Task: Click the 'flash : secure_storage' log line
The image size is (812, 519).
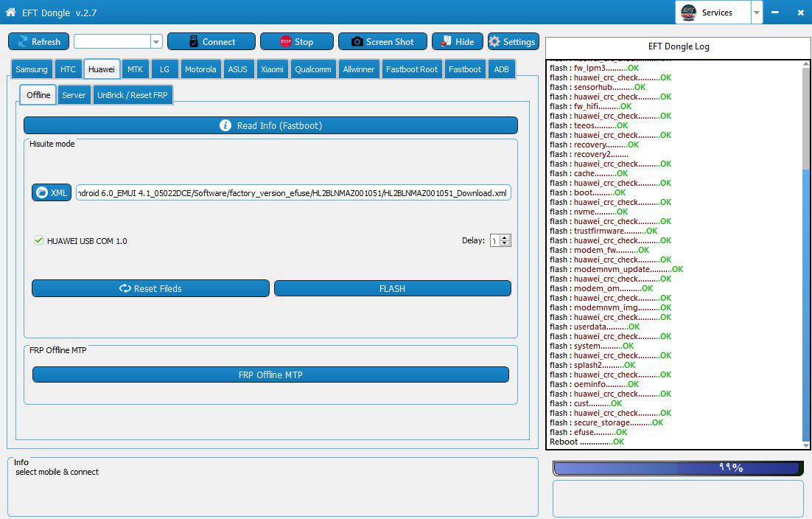Action: (606, 422)
